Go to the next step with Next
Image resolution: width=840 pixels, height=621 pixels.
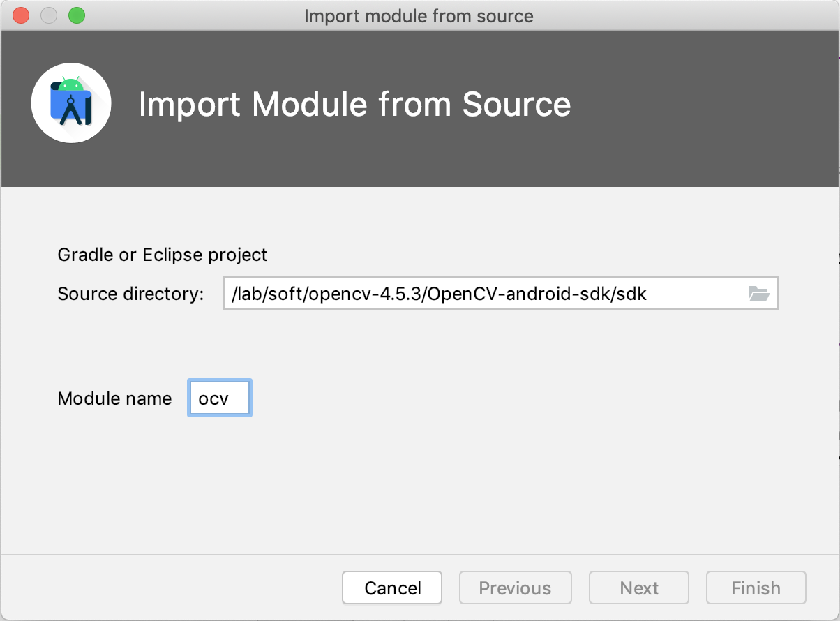638,588
